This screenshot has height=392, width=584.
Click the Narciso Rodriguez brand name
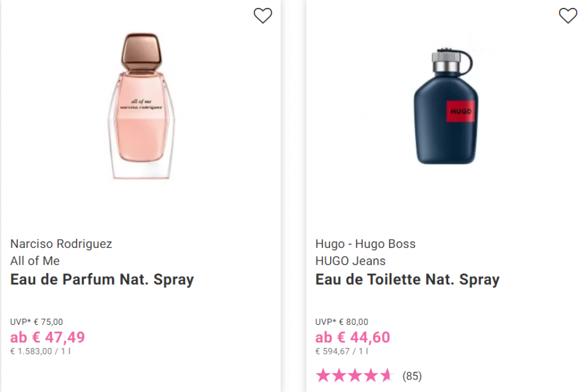tap(61, 244)
